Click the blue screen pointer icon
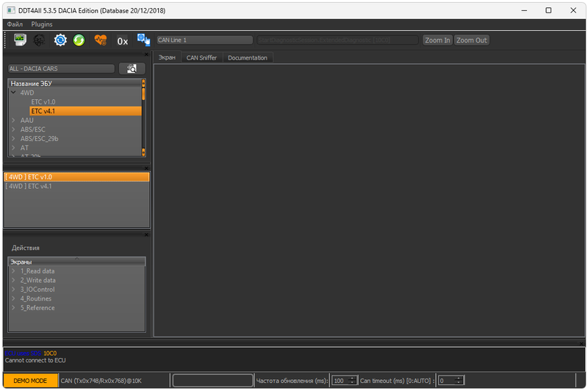588x391 pixels. coord(143,40)
